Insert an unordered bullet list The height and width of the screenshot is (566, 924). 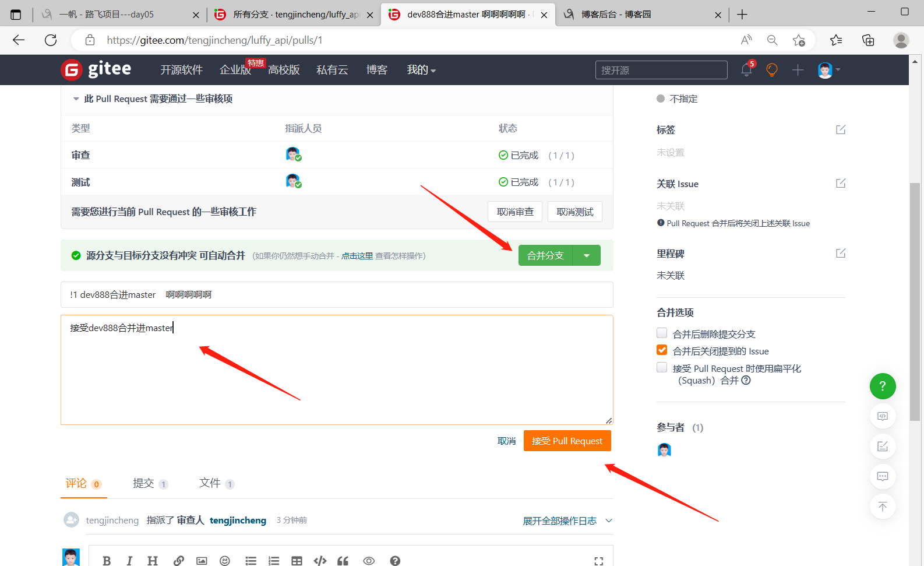pos(251,561)
